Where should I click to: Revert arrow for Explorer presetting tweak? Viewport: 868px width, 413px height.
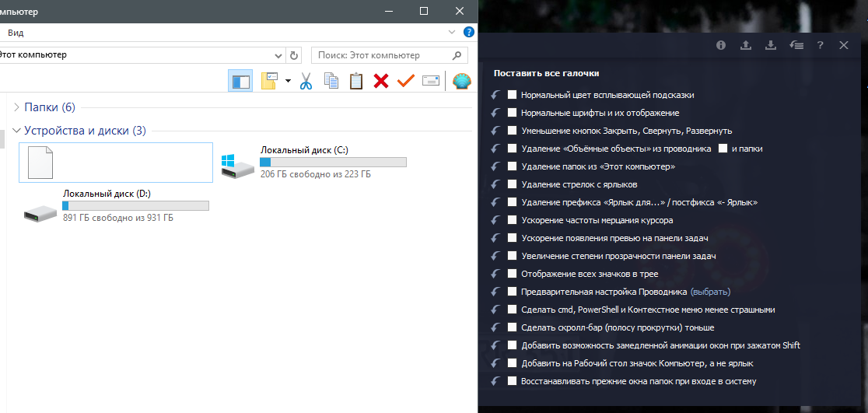click(495, 292)
